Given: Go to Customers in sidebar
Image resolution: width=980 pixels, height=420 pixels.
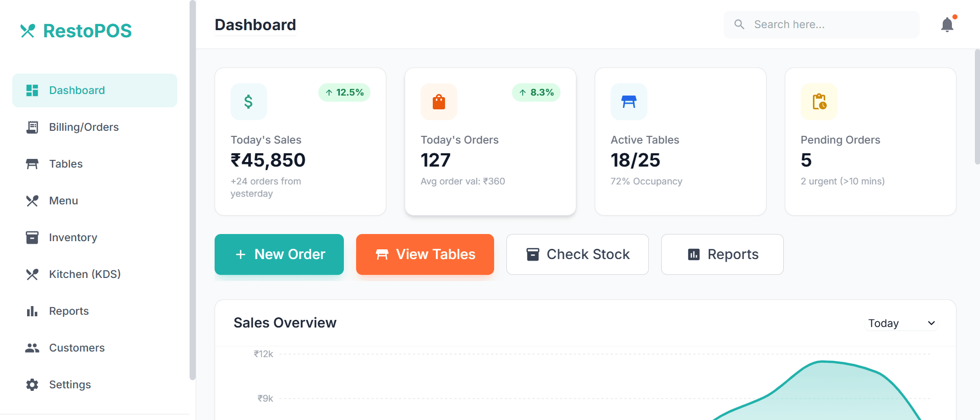Looking at the screenshot, I should 95,348.
